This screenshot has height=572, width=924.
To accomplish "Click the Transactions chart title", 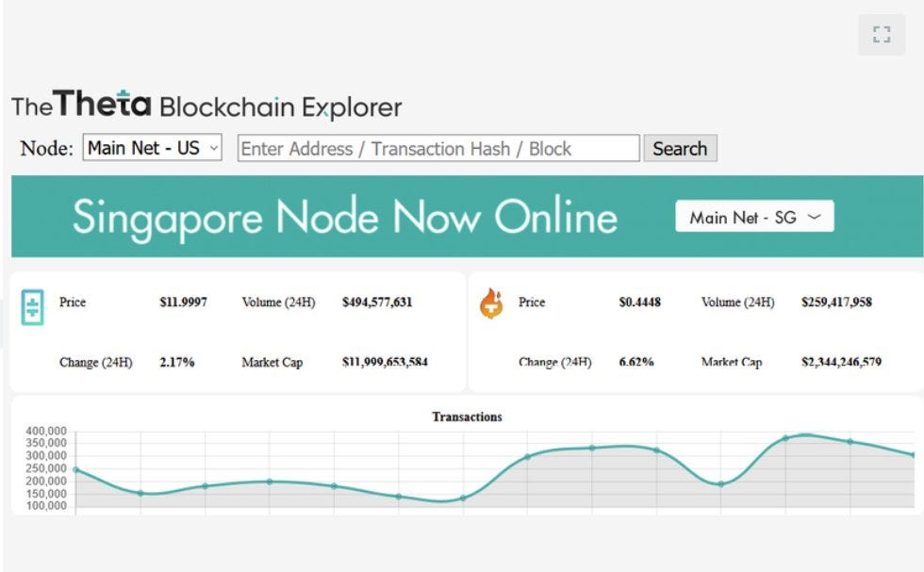I will 467,417.
